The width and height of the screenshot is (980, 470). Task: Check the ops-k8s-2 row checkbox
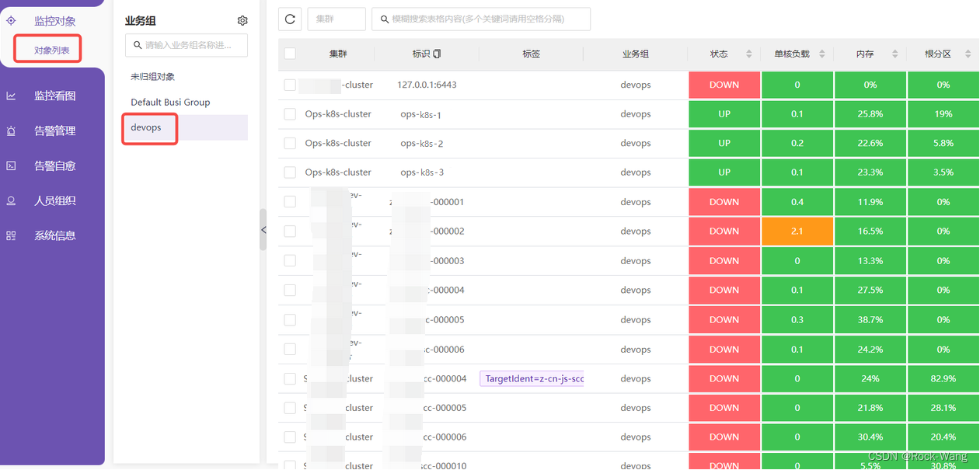290,143
